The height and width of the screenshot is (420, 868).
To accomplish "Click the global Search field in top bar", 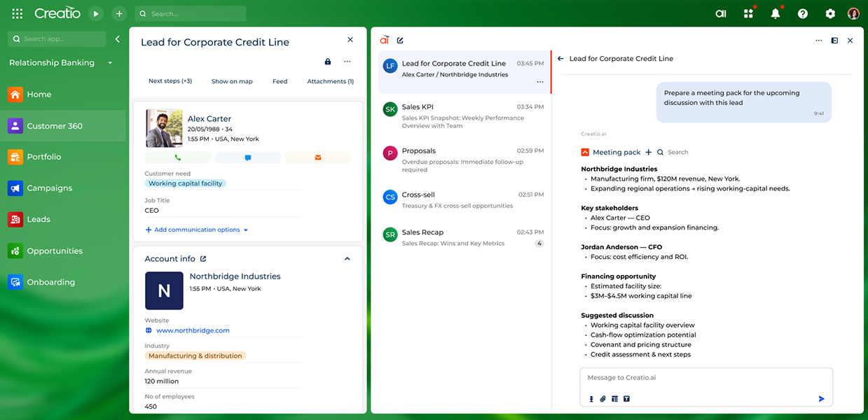I will point(191,13).
